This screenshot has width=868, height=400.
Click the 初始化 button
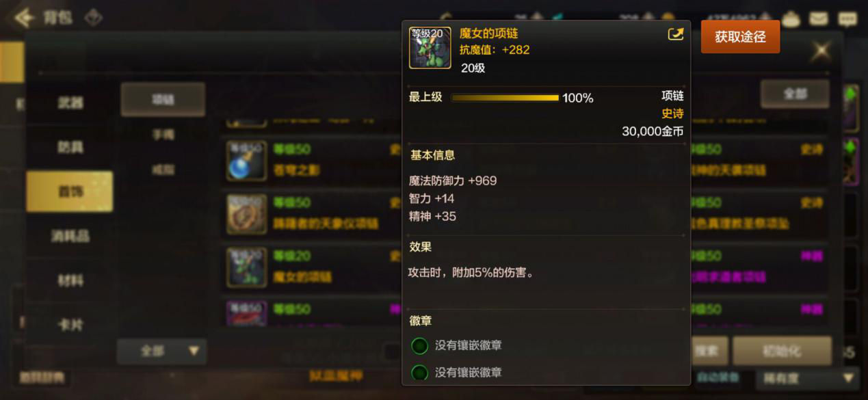click(782, 351)
